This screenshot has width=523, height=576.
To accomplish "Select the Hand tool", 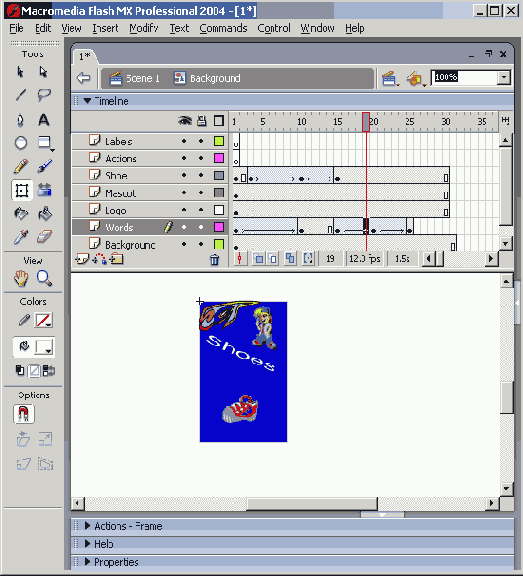I will (21, 278).
